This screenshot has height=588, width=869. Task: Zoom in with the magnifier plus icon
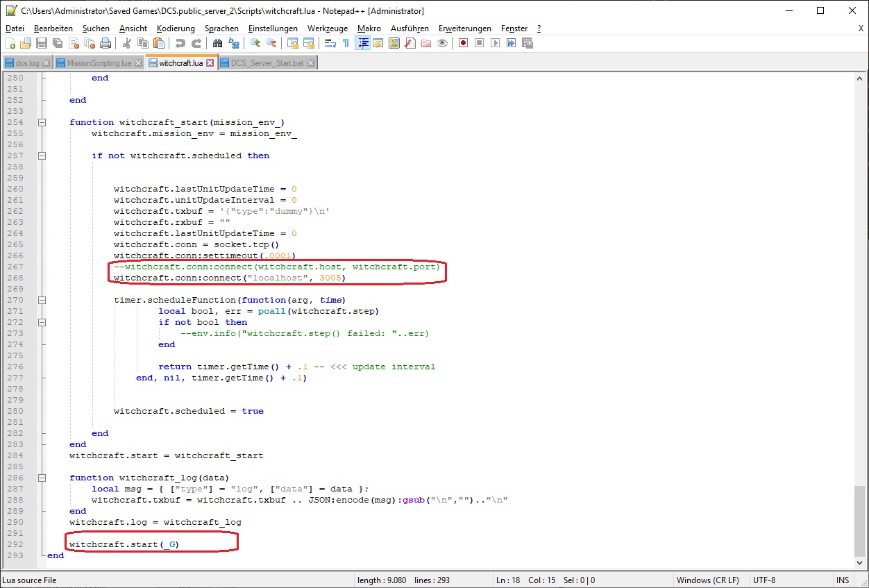click(255, 43)
